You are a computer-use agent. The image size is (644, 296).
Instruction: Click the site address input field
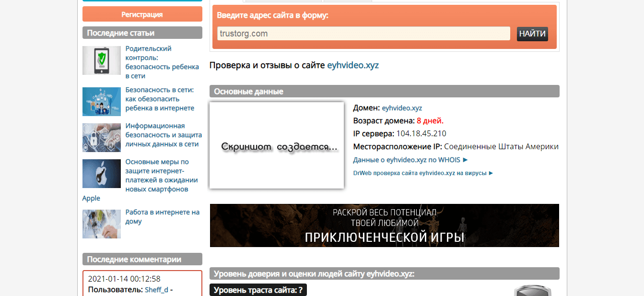[363, 34]
